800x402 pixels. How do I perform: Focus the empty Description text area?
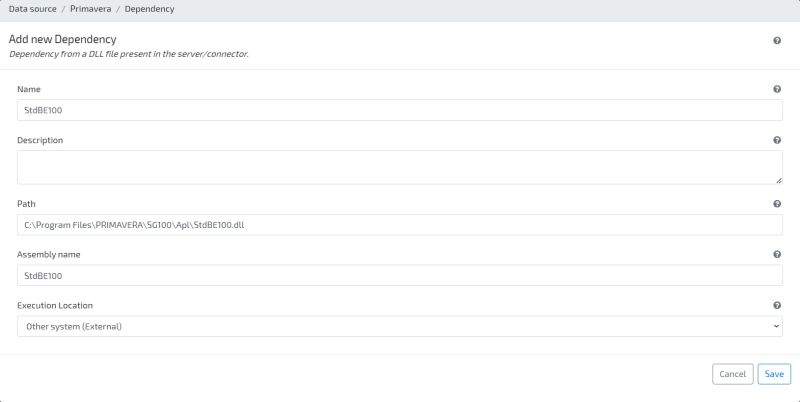pos(399,167)
